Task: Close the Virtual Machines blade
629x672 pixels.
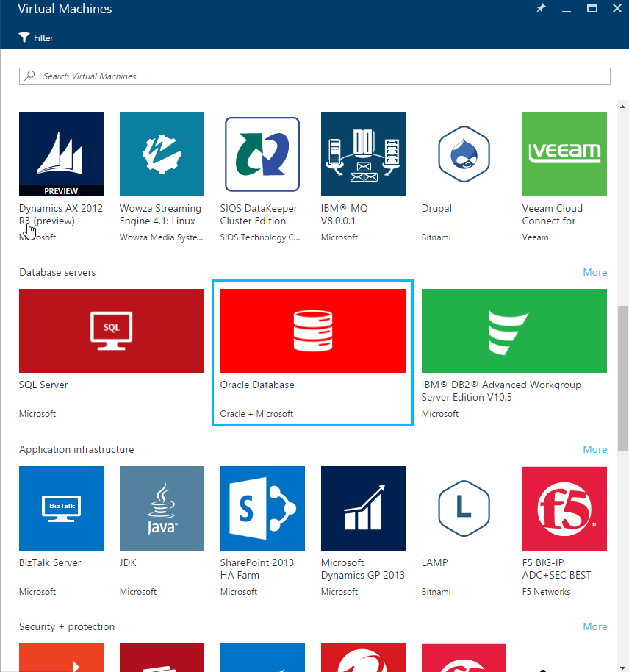Action: (617, 8)
